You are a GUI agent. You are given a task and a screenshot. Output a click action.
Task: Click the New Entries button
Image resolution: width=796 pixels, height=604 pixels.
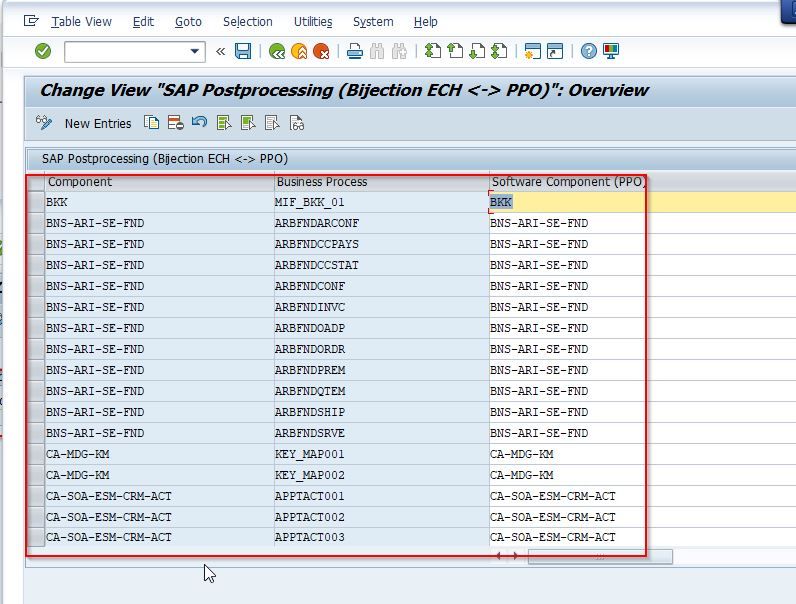[98, 123]
